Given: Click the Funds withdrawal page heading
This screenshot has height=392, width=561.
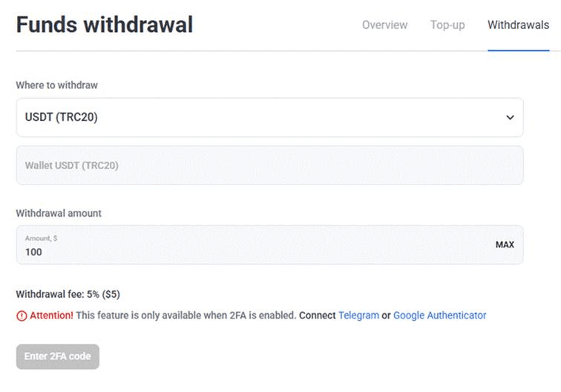Looking at the screenshot, I should click(105, 24).
